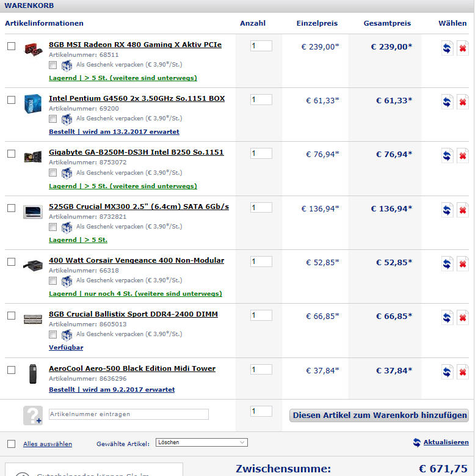This screenshot has width=475, height=476.
Task: Remove Crucial MX300 SSD with red X
Action: 463,210
